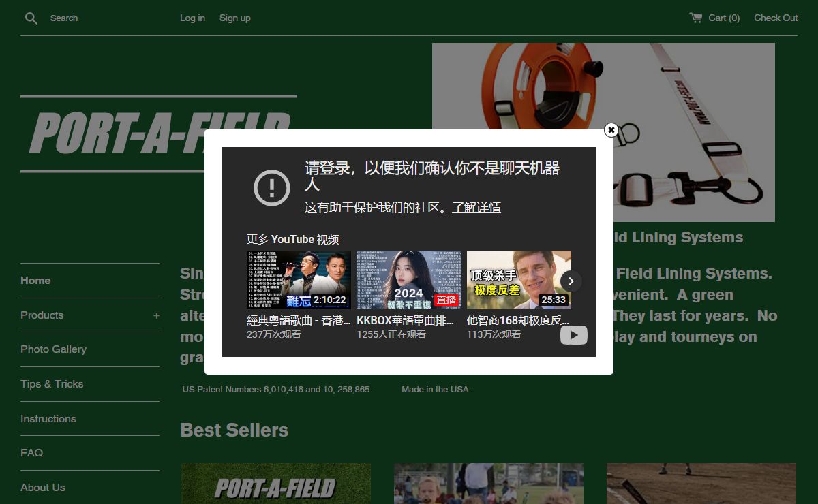Screen dimensions: 818x504
Task: Open the Home sidebar menu item
Action: (35, 281)
